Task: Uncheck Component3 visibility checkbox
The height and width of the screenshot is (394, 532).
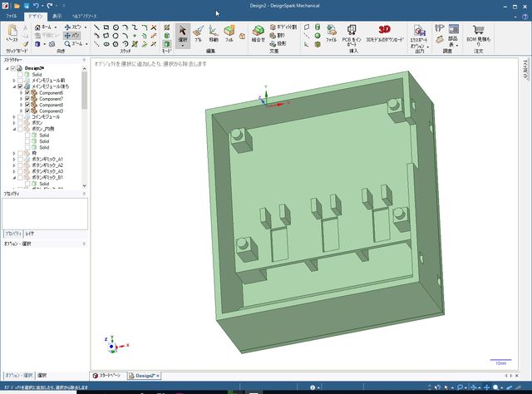Action: 27,111
